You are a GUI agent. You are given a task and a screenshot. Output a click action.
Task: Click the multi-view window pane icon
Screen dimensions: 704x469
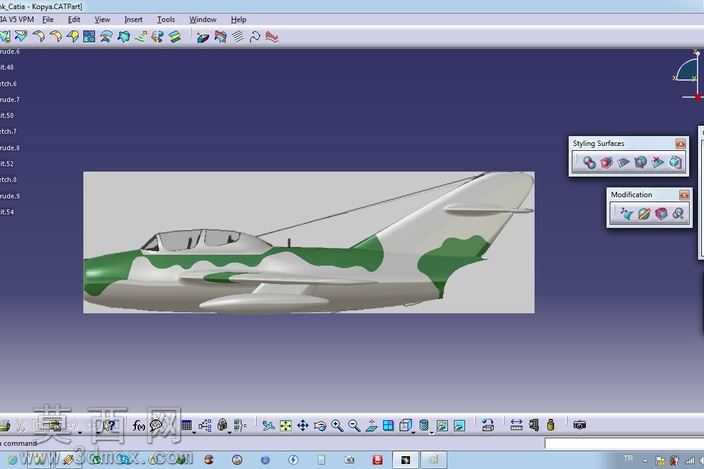click(388, 425)
